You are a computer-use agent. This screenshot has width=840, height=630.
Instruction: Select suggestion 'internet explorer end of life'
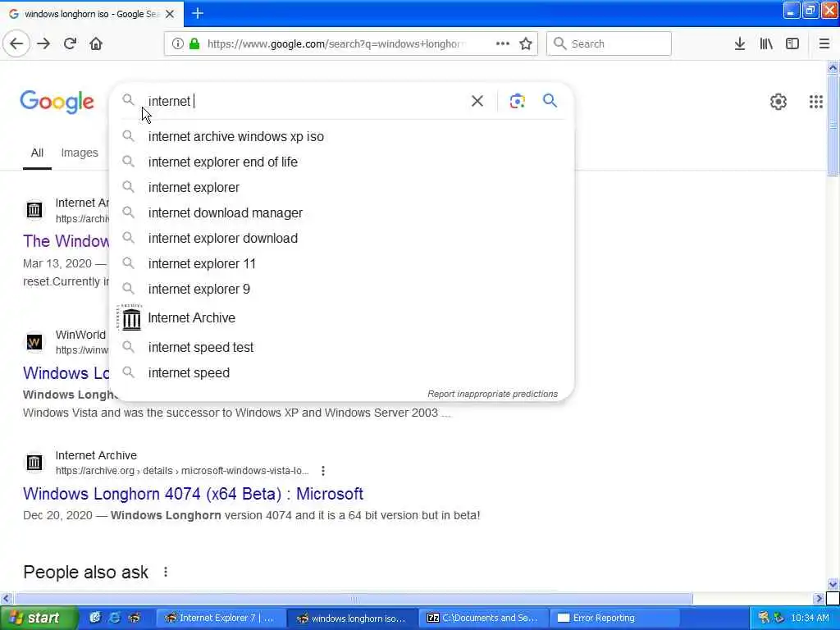pyautogui.click(x=342, y=162)
